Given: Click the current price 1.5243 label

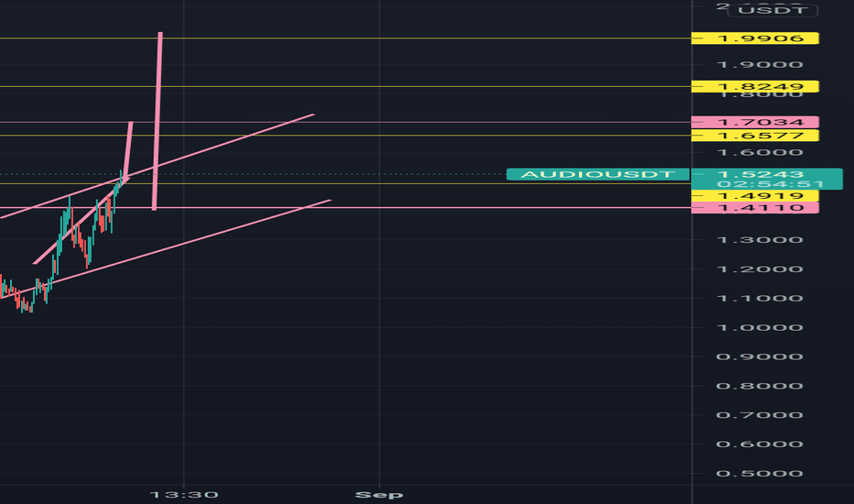Looking at the screenshot, I should [761, 174].
